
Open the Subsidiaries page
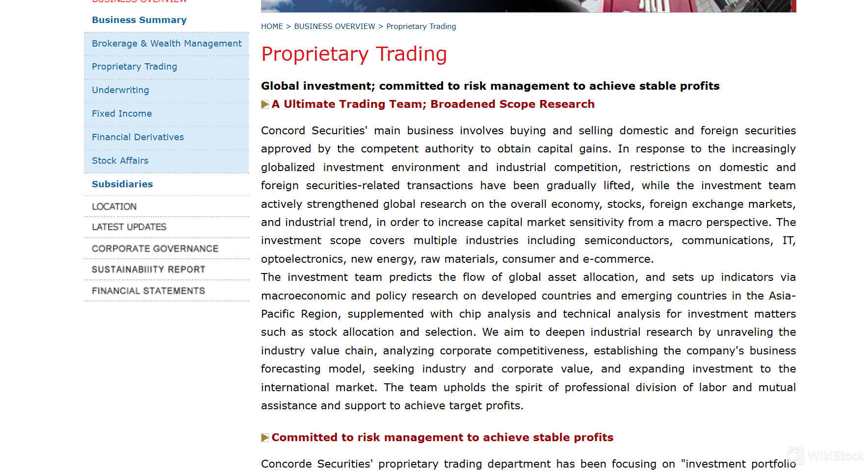point(122,184)
